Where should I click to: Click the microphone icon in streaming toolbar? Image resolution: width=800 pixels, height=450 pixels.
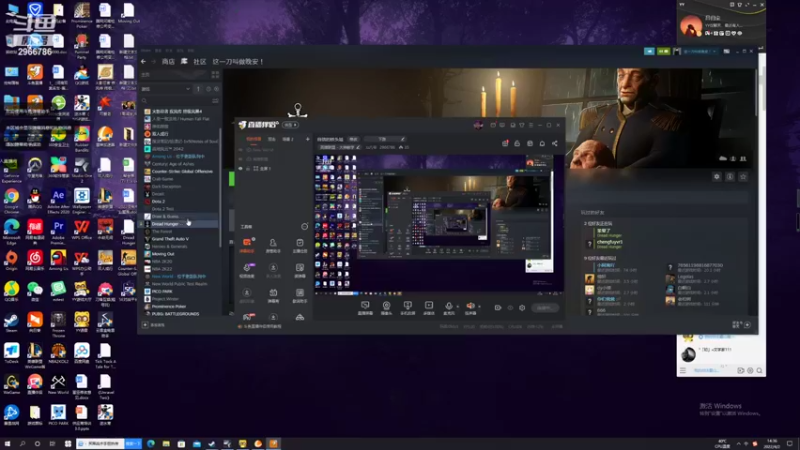tap(449, 306)
